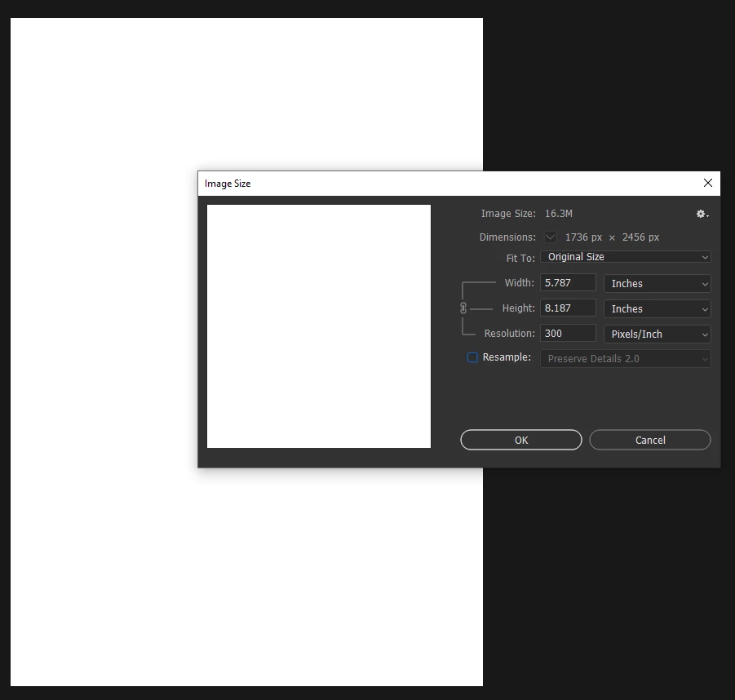Open the Height units Inches dropdown
The image size is (735, 700).
(x=658, y=309)
